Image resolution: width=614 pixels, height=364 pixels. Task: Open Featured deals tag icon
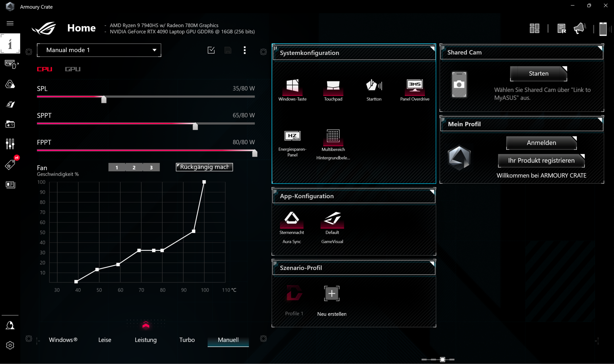(11, 164)
